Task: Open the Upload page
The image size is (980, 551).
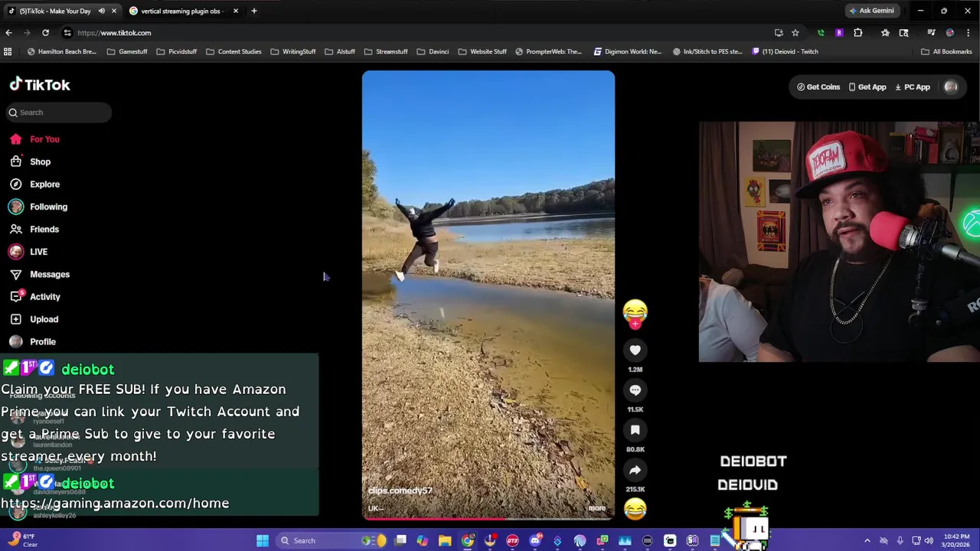Action: click(34, 319)
